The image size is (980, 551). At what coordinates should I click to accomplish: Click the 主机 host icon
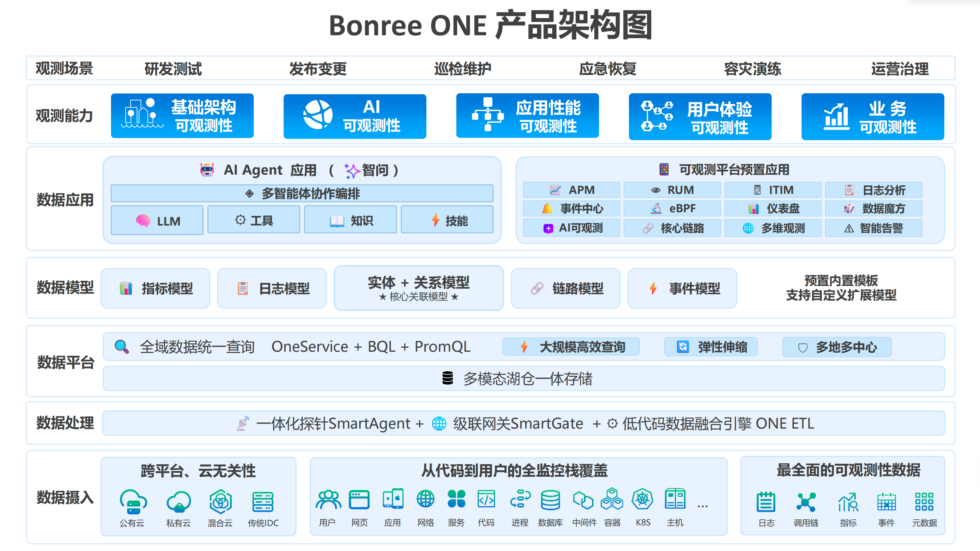click(x=675, y=499)
